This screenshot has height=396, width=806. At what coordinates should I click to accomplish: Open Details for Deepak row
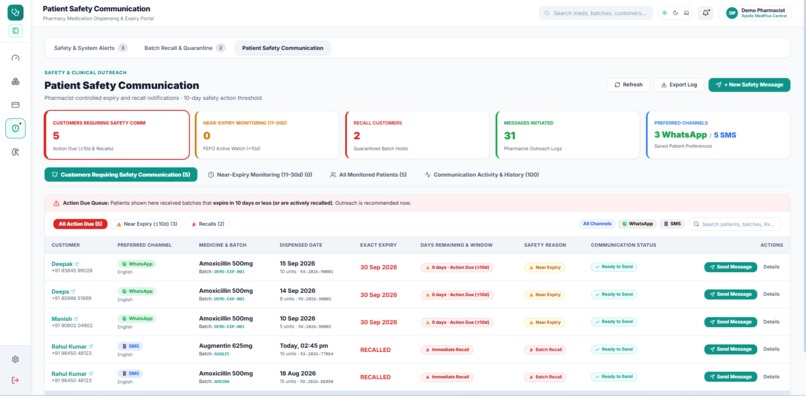[x=771, y=267]
